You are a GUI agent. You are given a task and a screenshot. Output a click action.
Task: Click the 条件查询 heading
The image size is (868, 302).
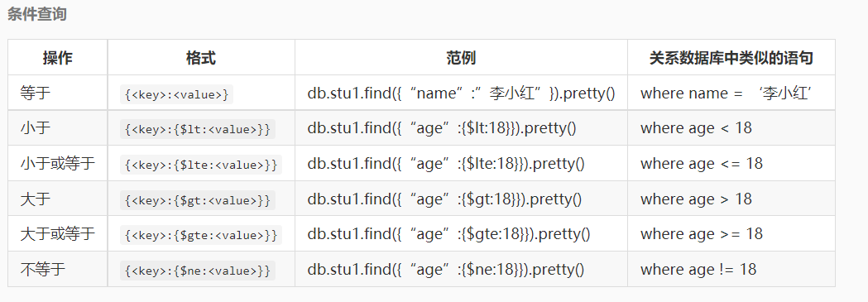(37, 14)
